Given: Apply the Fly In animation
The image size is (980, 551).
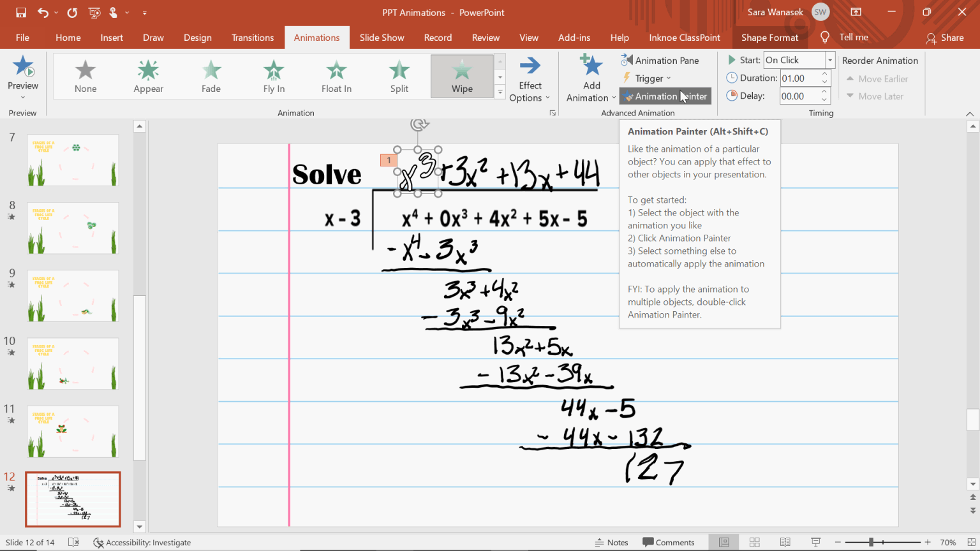Looking at the screenshot, I should tap(273, 76).
